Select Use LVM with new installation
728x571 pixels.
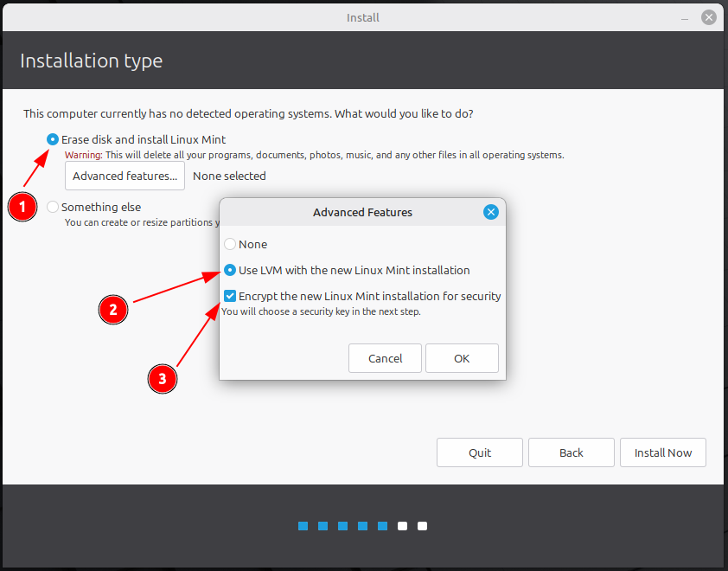(230, 270)
